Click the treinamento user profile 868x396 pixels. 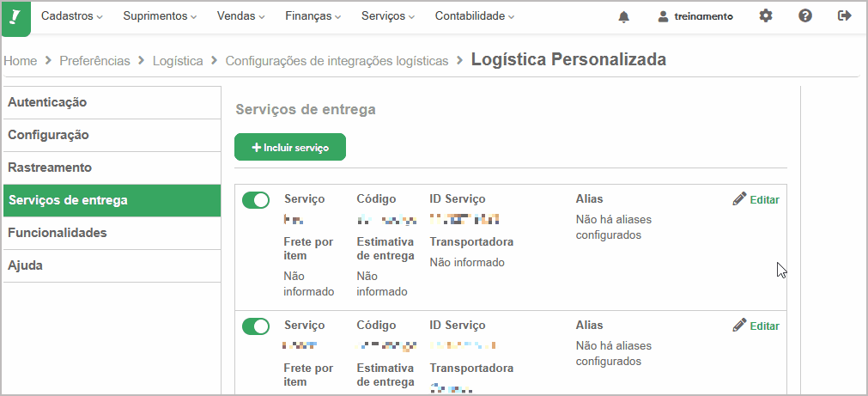[x=695, y=16]
